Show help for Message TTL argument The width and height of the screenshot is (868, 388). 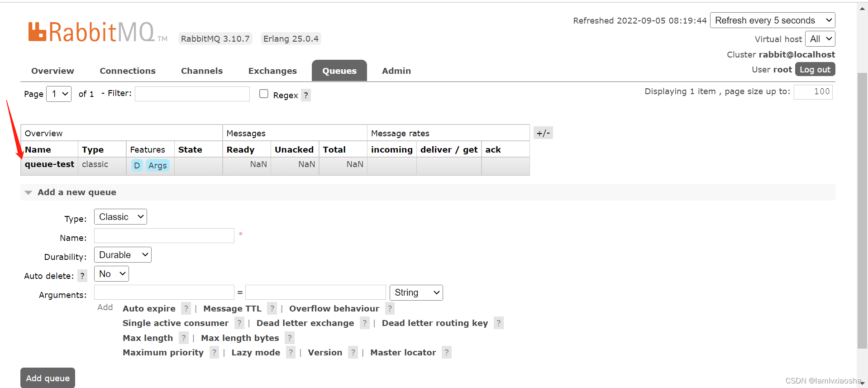coord(272,308)
